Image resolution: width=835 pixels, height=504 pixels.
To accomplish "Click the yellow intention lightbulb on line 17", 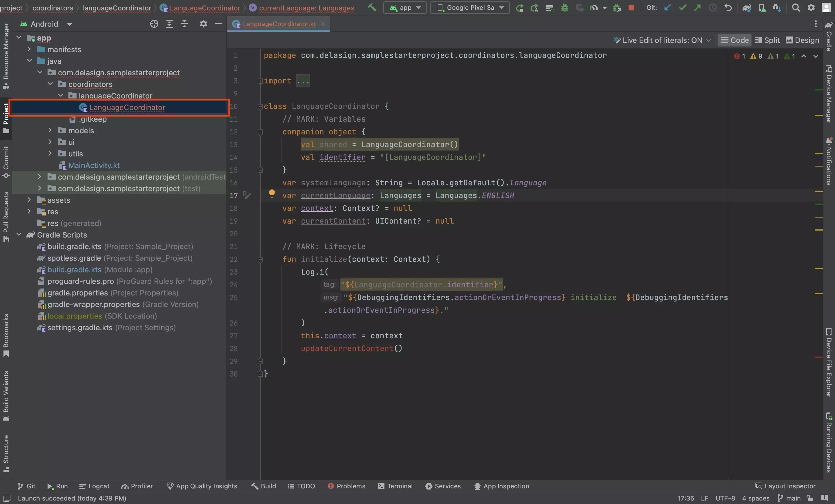I will click(272, 193).
